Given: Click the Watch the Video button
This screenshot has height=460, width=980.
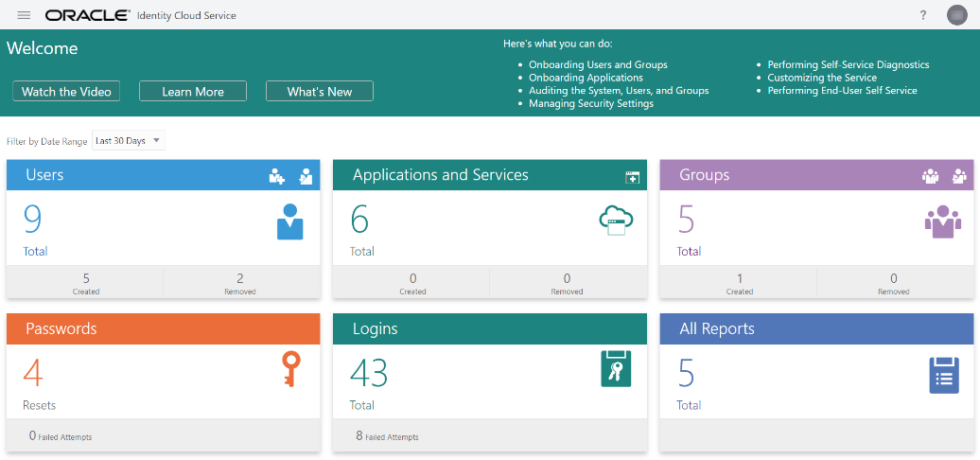Looking at the screenshot, I should click(66, 91).
